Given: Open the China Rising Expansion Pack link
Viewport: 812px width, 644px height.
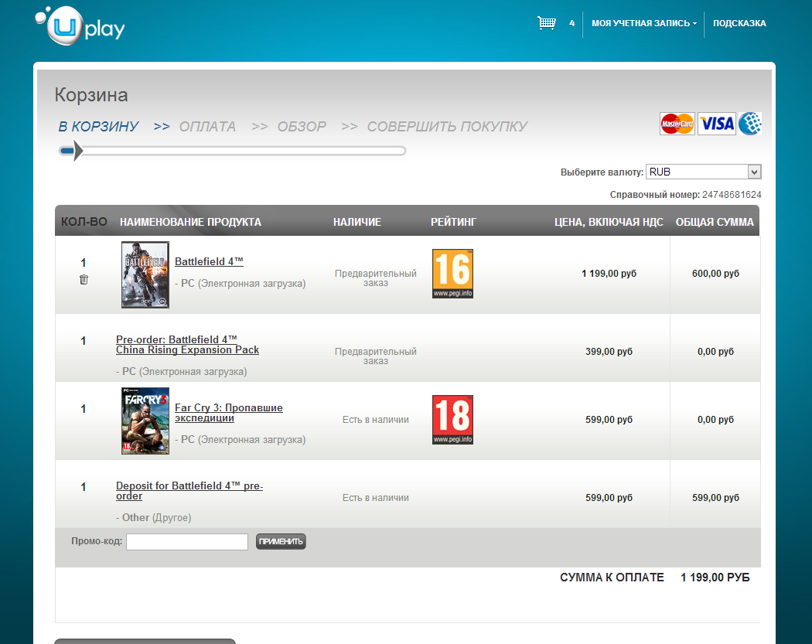Looking at the screenshot, I should tap(187, 345).
